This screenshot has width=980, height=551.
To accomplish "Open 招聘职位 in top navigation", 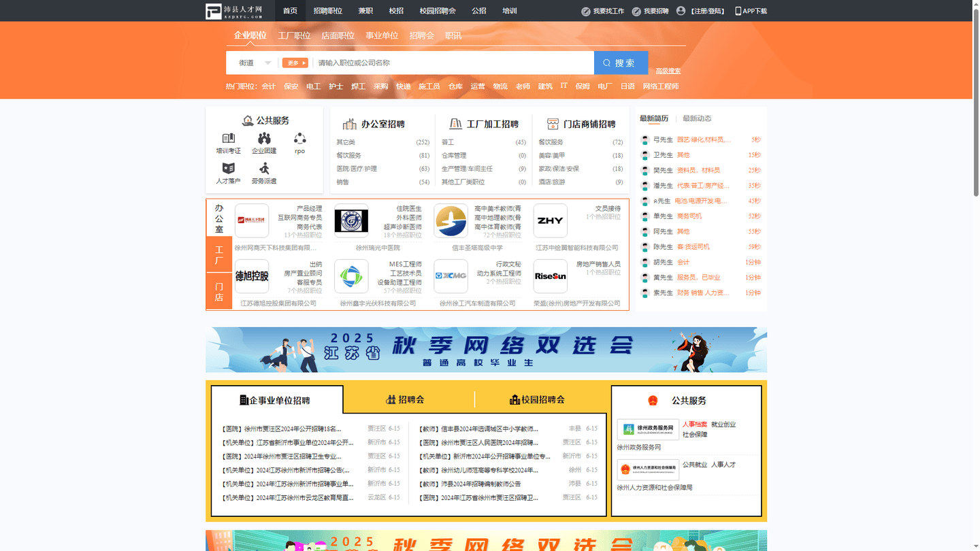I will [328, 11].
